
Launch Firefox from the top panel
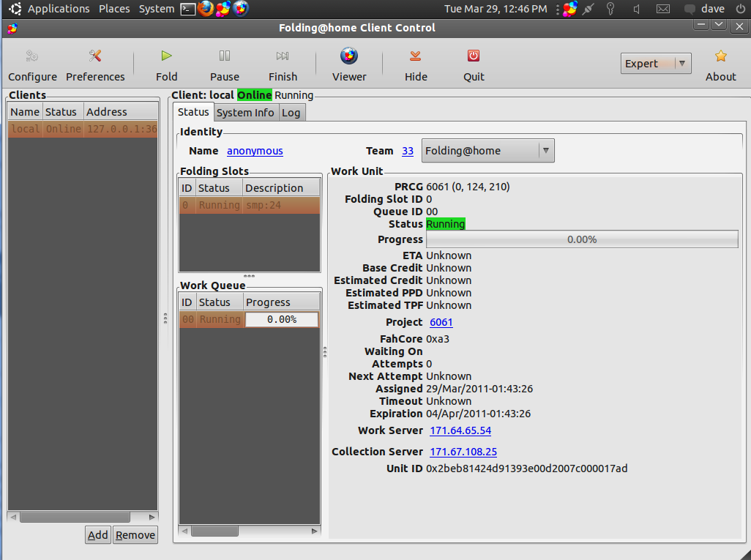[x=206, y=9]
